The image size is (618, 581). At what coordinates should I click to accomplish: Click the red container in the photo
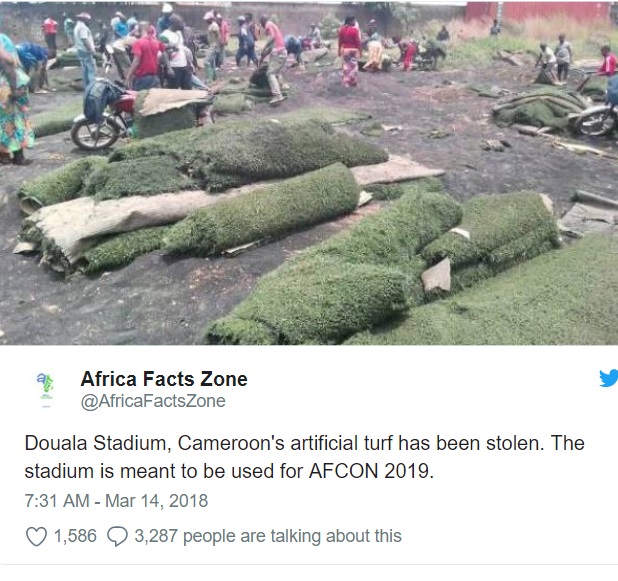(x=540, y=12)
